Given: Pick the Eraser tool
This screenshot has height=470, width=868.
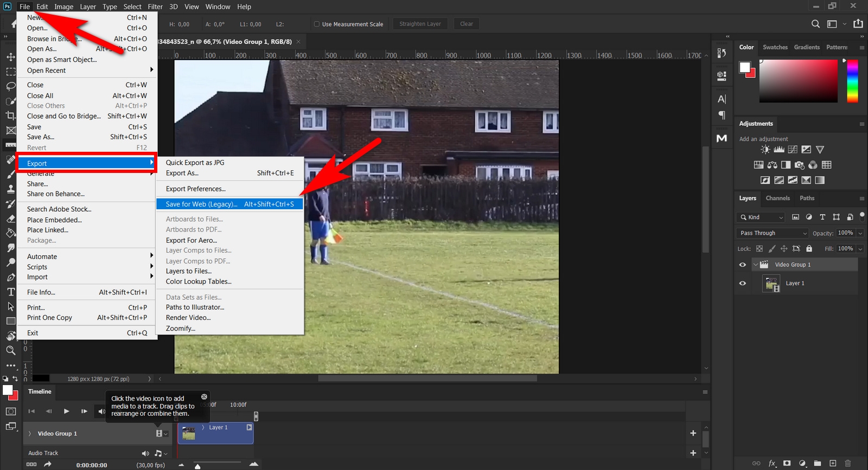Looking at the screenshot, I should tap(10, 218).
